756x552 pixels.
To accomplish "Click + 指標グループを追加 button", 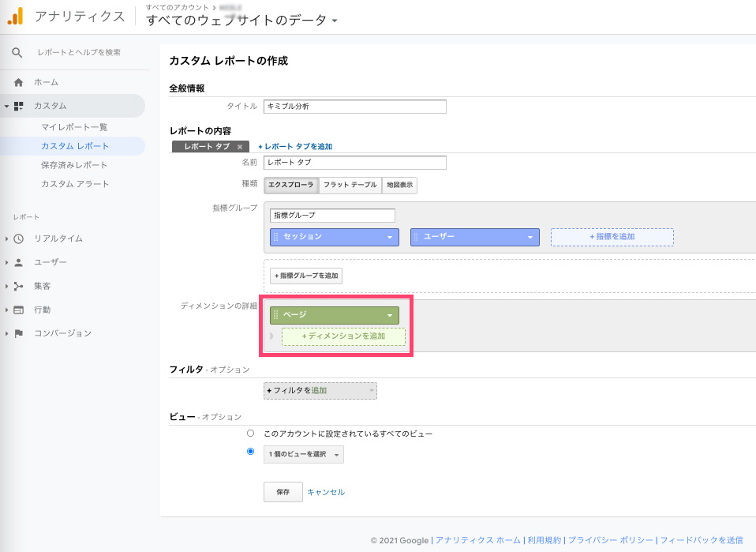I will coord(306,276).
